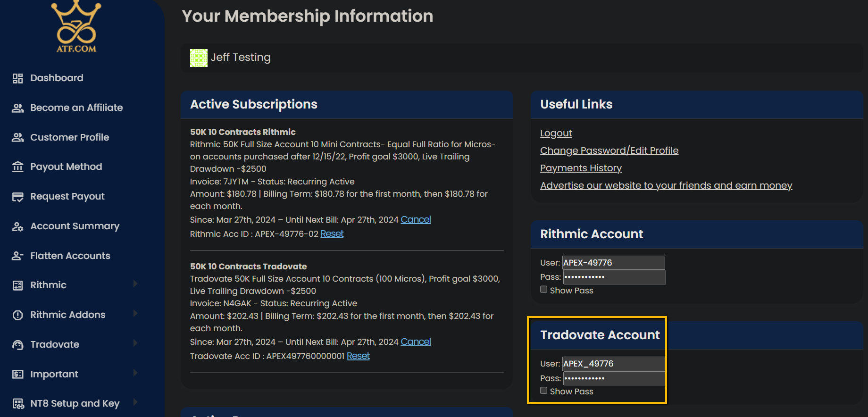Reset Tradovate account APEX497760000001
This screenshot has height=417, width=868.
(x=358, y=356)
